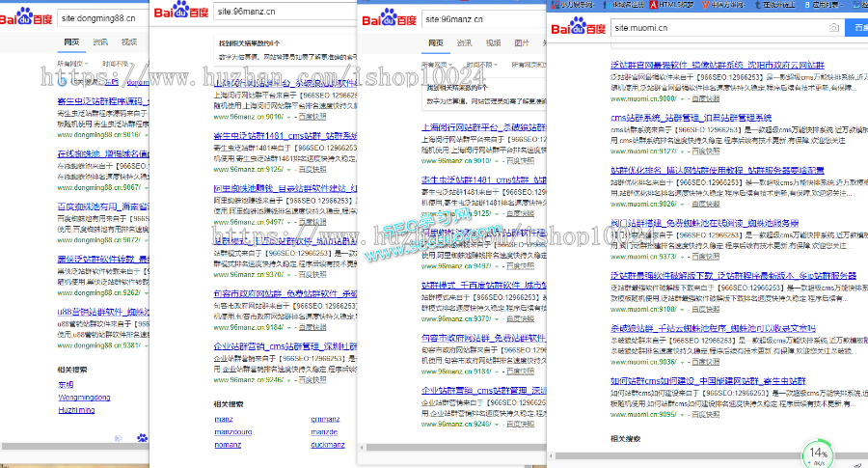This screenshot has height=468, width=868.
Task: Open the 站群优化排名 result link
Action: pyautogui.click(x=717, y=171)
